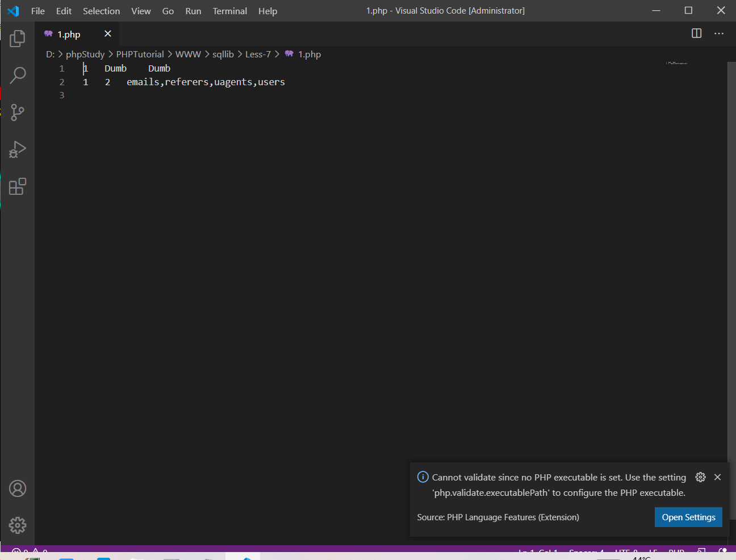The image size is (736, 560).
Task: Click the editor minimap preview
Action: click(x=676, y=63)
